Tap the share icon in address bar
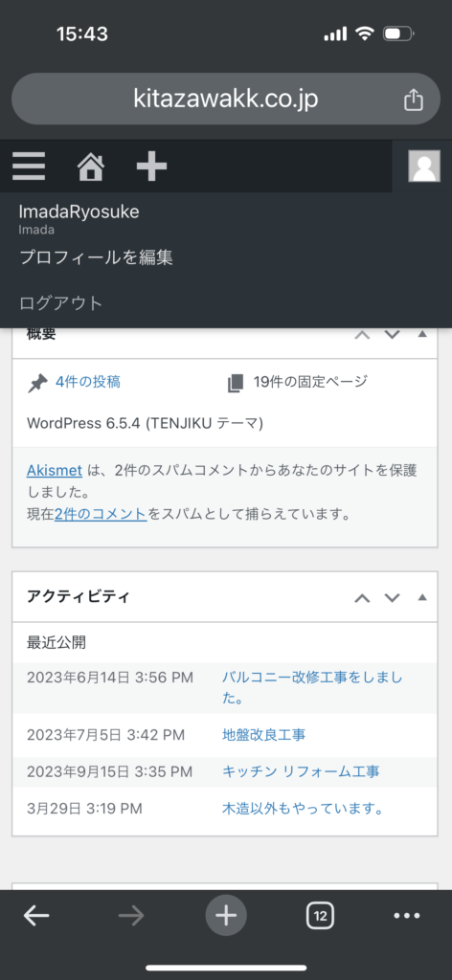This screenshot has height=980, width=452. point(414,100)
